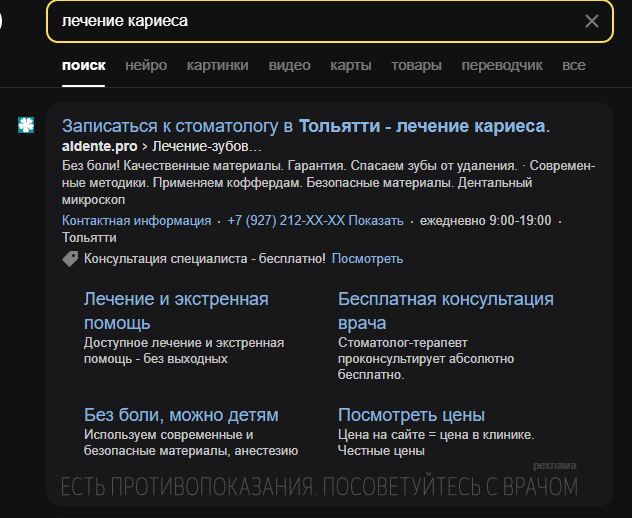Click 'Тольятти' city text under contact line
Image resolution: width=632 pixels, height=518 pixels.
tap(89, 237)
